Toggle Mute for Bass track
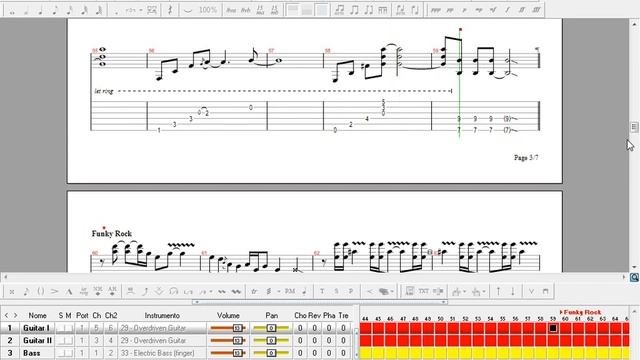The height and width of the screenshot is (360, 640). (x=69, y=353)
